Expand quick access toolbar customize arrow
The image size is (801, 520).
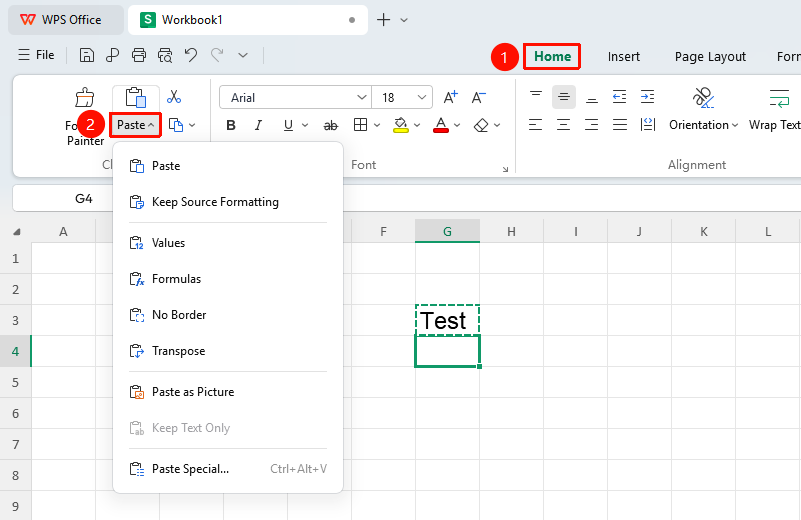[243, 55]
